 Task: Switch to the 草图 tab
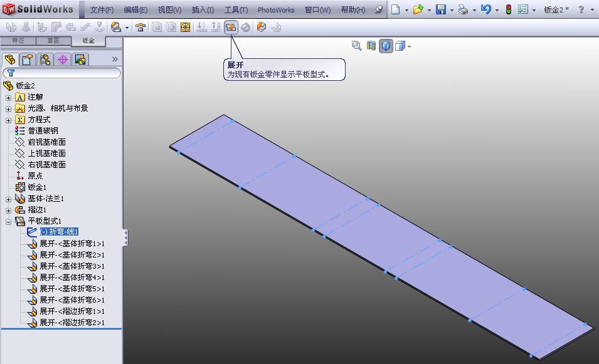[x=53, y=41]
